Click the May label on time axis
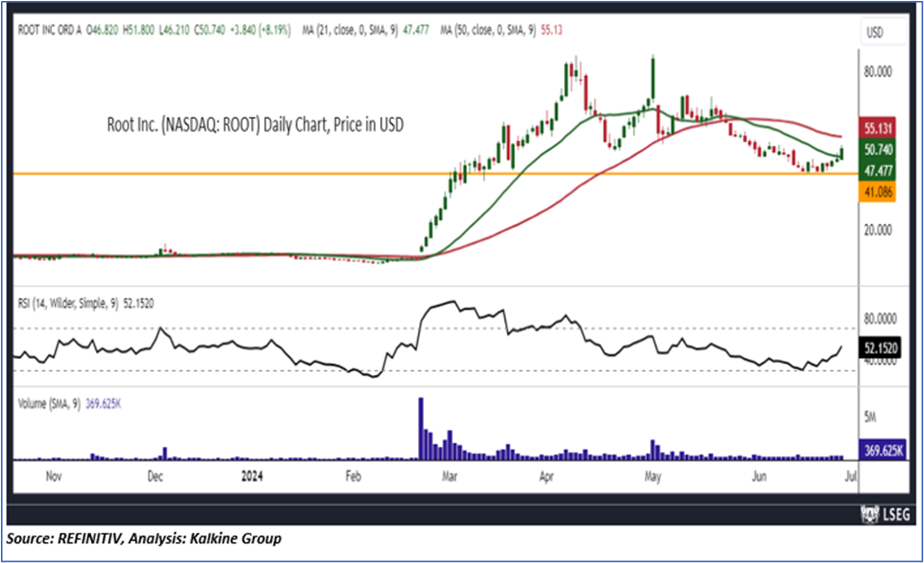The height and width of the screenshot is (563, 924). click(653, 476)
